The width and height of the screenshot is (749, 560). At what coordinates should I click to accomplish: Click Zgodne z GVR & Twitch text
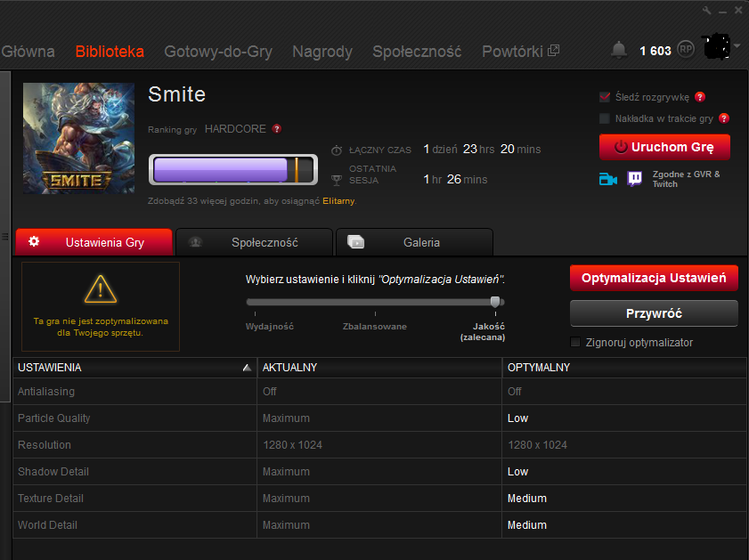[x=686, y=179]
